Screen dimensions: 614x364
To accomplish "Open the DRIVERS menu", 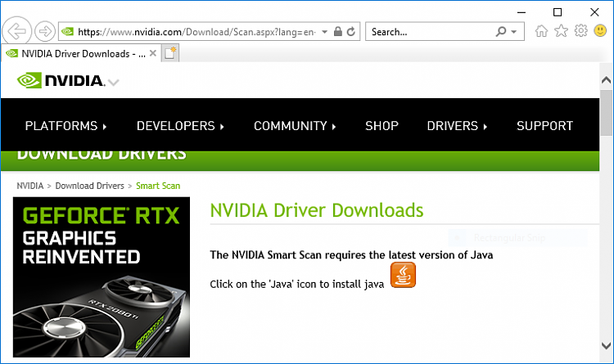I will tap(457, 126).
